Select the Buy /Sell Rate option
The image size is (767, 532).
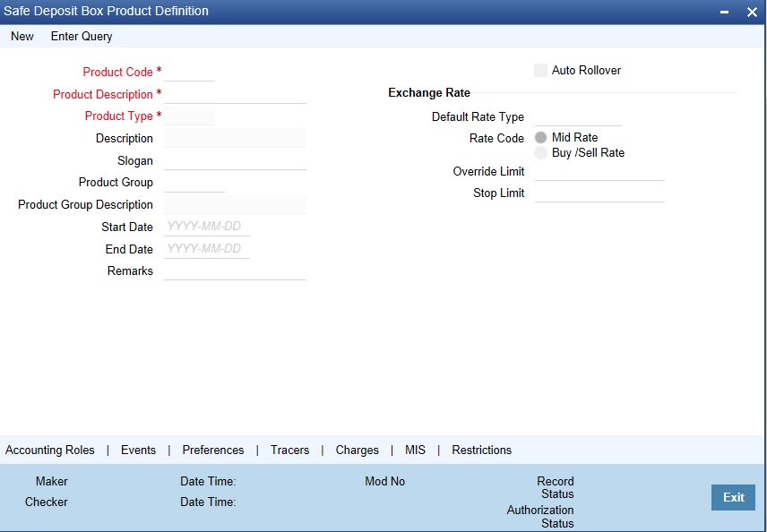click(x=540, y=152)
